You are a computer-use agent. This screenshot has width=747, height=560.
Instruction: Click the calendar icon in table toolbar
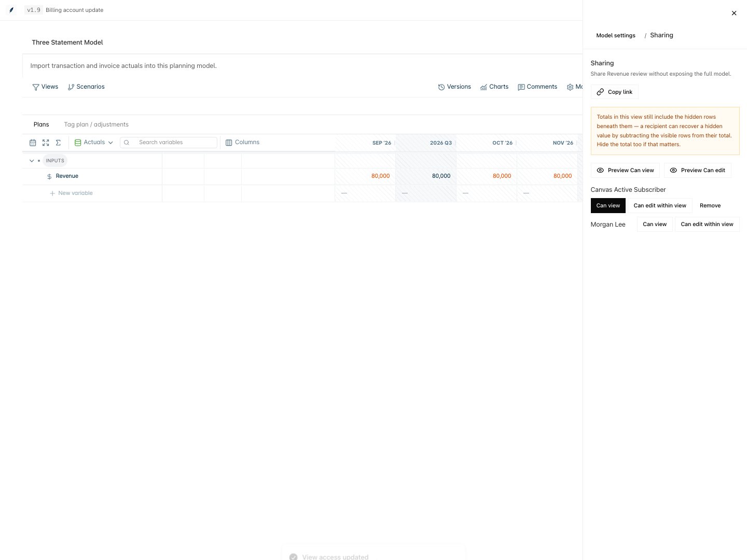33,143
